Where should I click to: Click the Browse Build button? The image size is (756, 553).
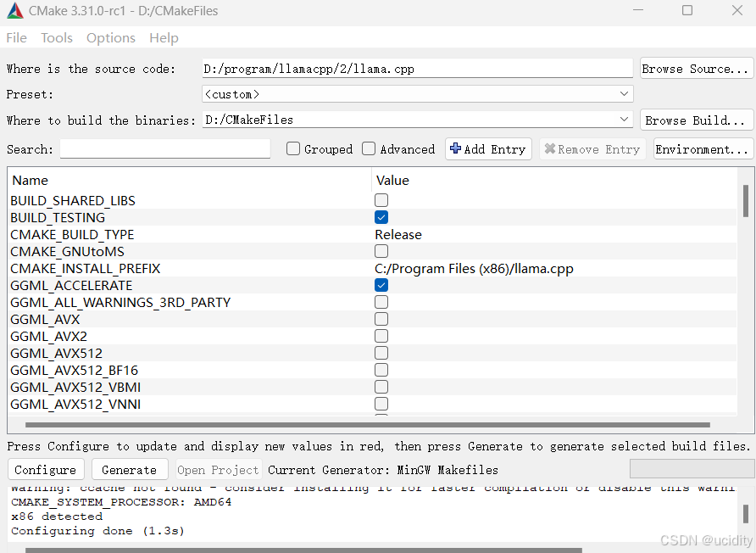click(x=696, y=120)
